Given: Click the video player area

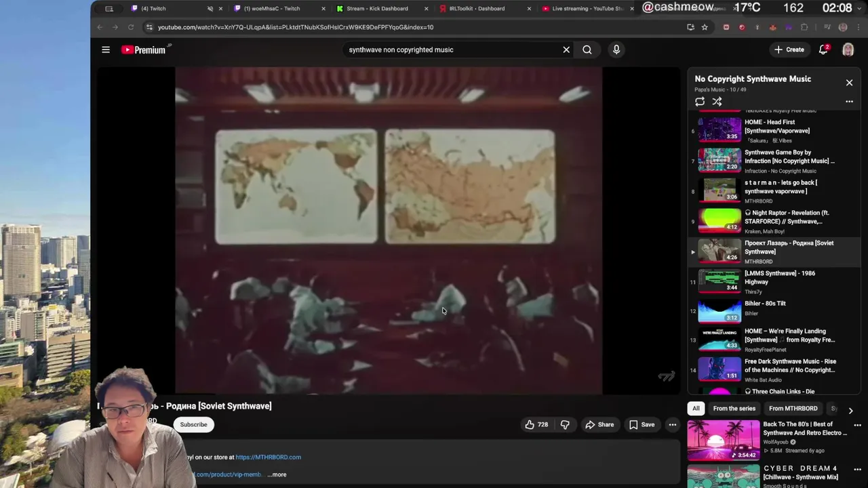Looking at the screenshot, I should [x=389, y=230].
